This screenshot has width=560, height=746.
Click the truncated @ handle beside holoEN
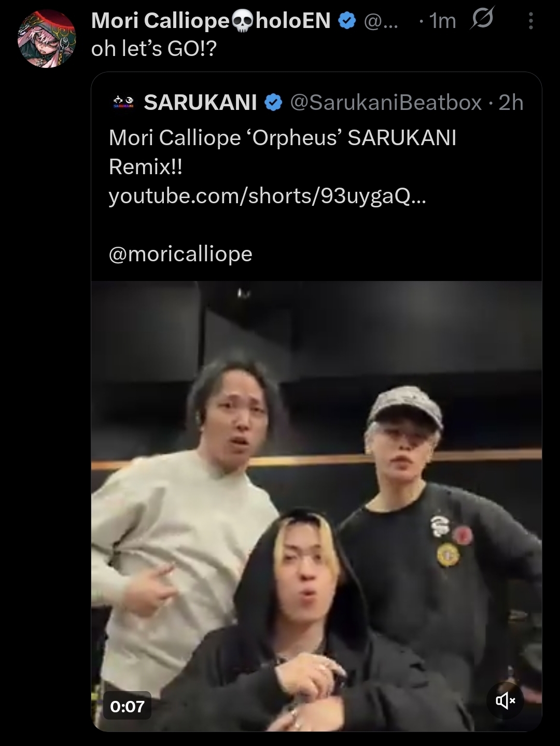point(381,21)
